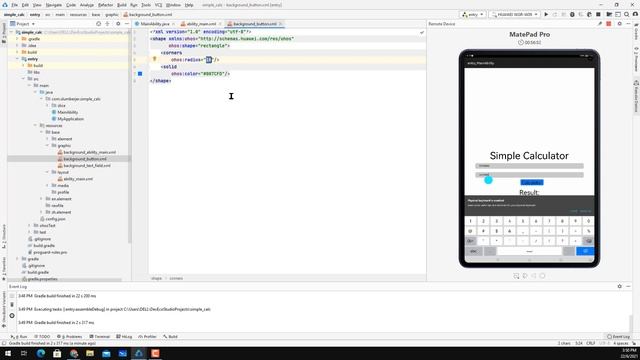The width and height of the screenshot is (640, 360).
Task: Open the HUAWEI device selector dropdown
Action: pyautogui.click(x=514, y=14)
